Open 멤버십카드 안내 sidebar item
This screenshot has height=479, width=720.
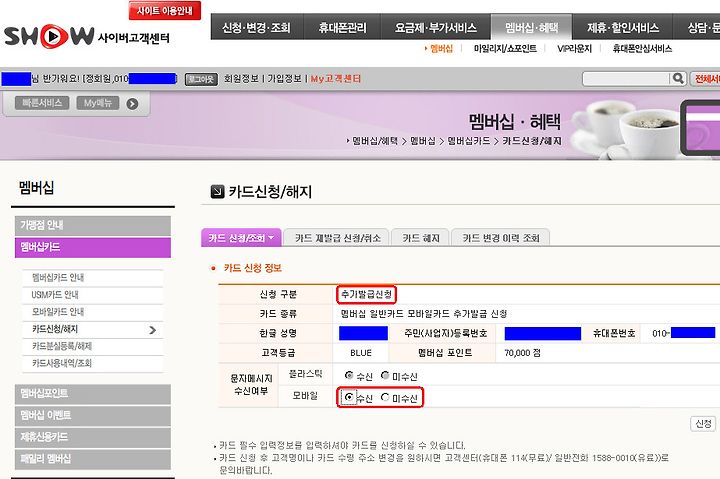58,277
